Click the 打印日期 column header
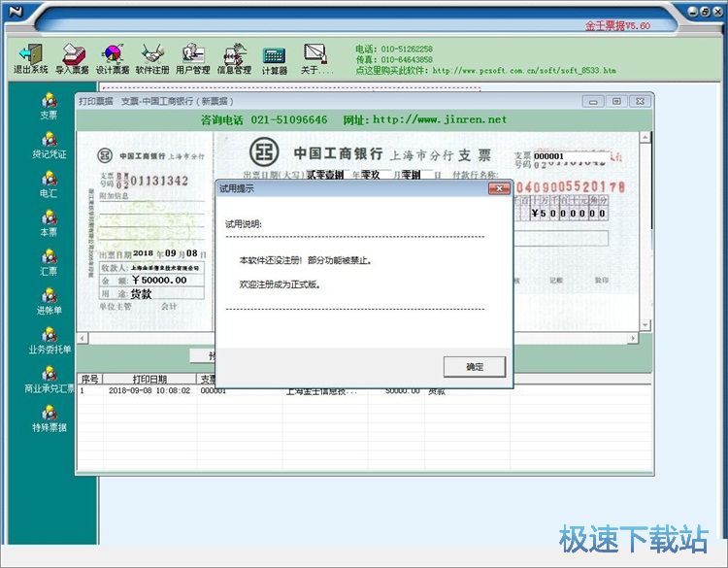This screenshot has height=568, width=728. click(x=149, y=379)
